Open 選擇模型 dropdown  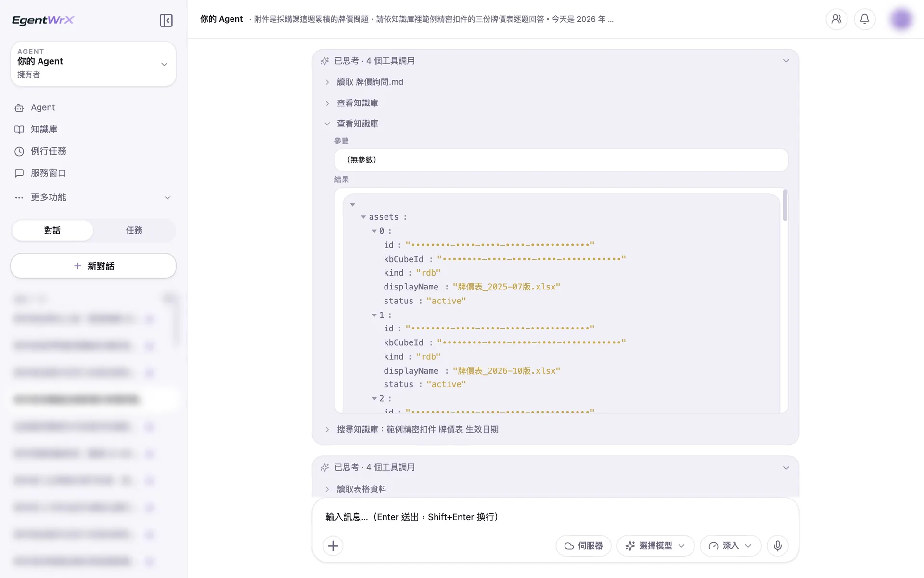(655, 546)
